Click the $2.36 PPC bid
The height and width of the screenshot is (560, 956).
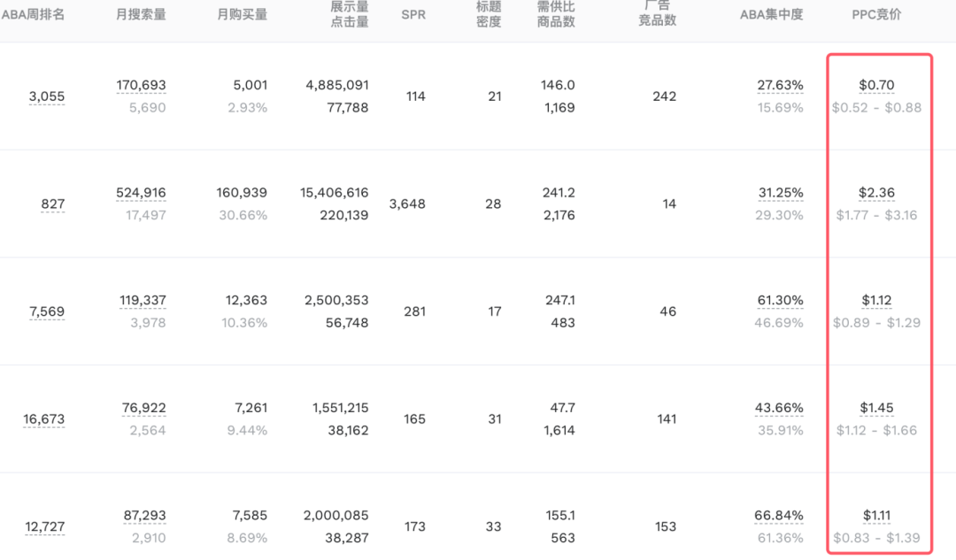876,193
